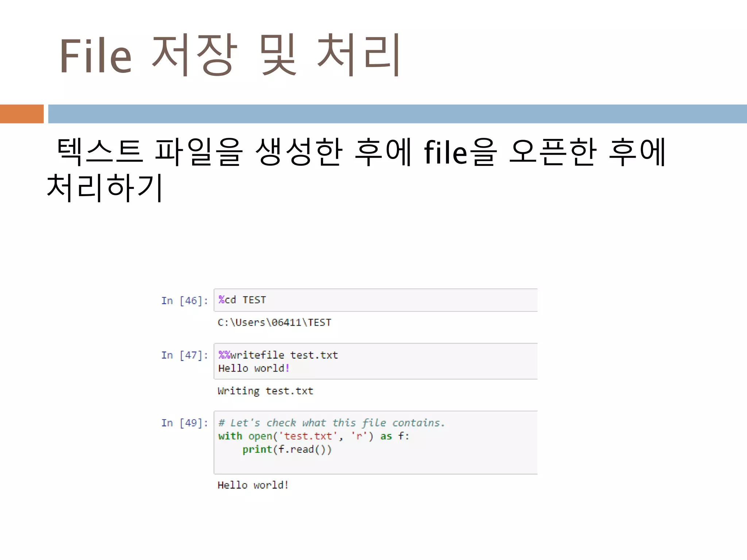Click the 'In [47]:' prompt label
This screenshot has height=560, width=747.
185,355
